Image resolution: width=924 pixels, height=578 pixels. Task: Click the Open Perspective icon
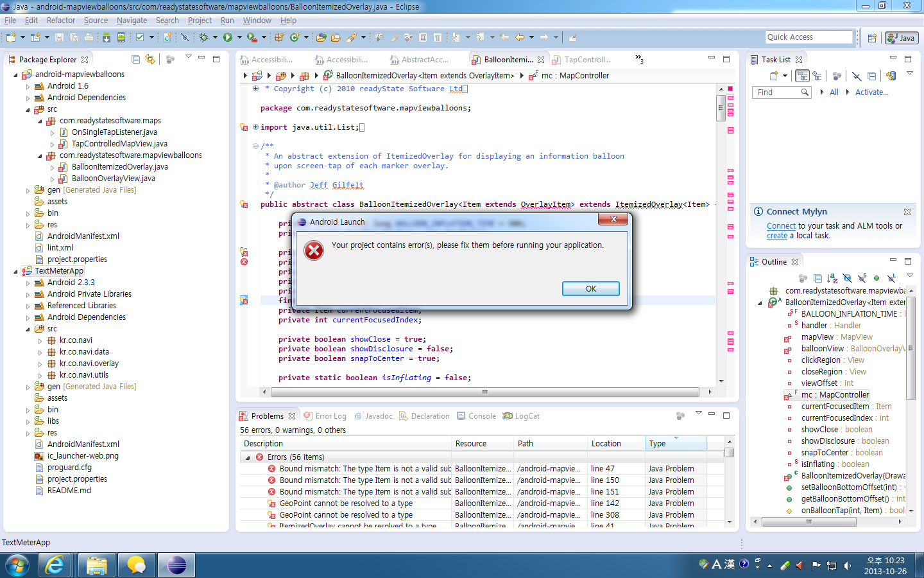pyautogui.click(x=872, y=38)
